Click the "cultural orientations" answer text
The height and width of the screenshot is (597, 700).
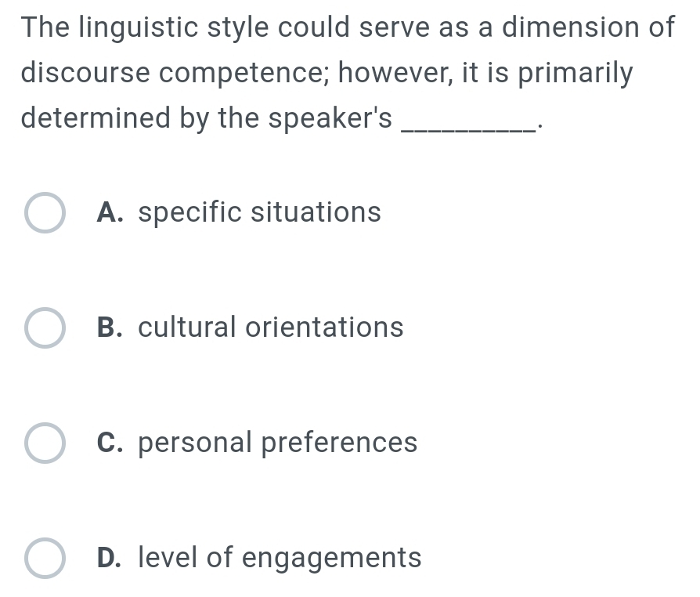pyautogui.click(x=270, y=327)
